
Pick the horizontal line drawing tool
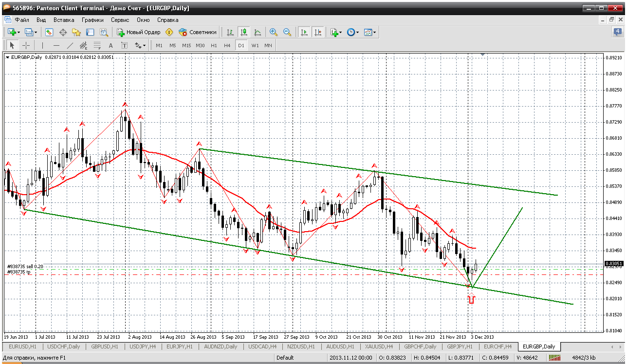(x=56, y=45)
